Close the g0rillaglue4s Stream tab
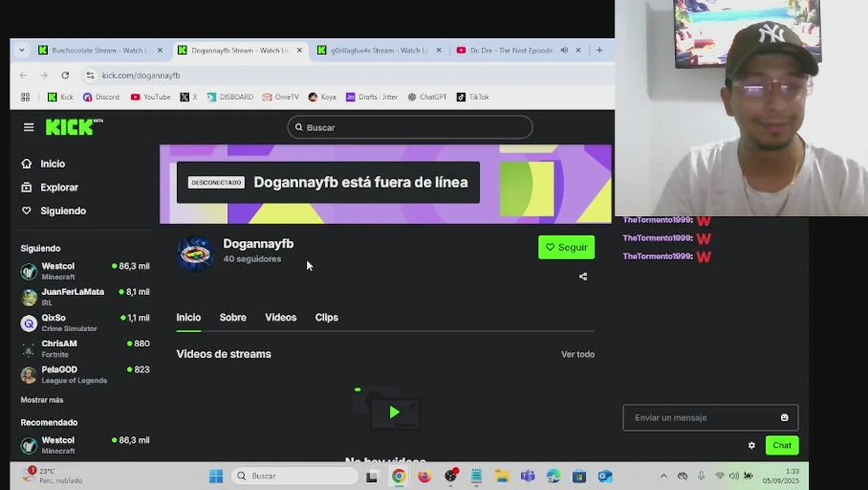This screenshot has height=490, width=868. pyautogui.click(x=438, y=50)
